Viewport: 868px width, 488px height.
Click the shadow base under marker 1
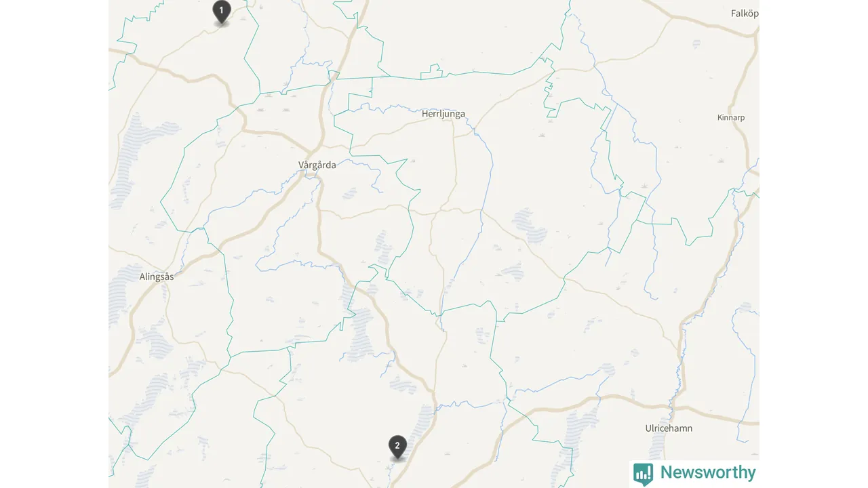[x=221, y=24]
